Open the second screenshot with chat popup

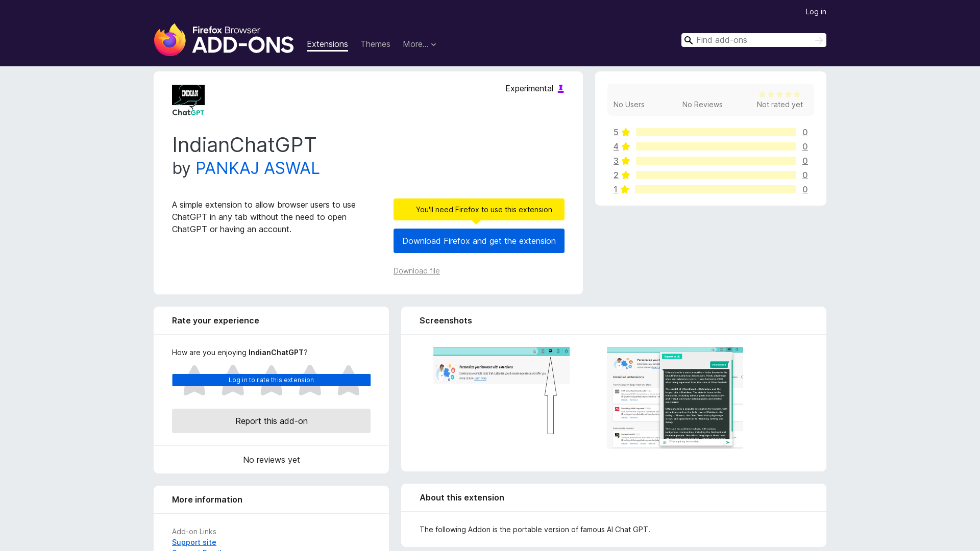tap(675, 398)
